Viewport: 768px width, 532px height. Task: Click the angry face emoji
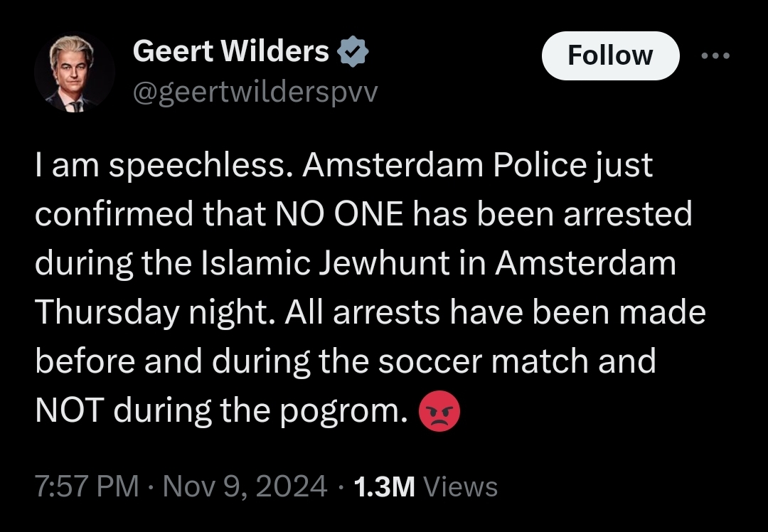tap(440, 413)
